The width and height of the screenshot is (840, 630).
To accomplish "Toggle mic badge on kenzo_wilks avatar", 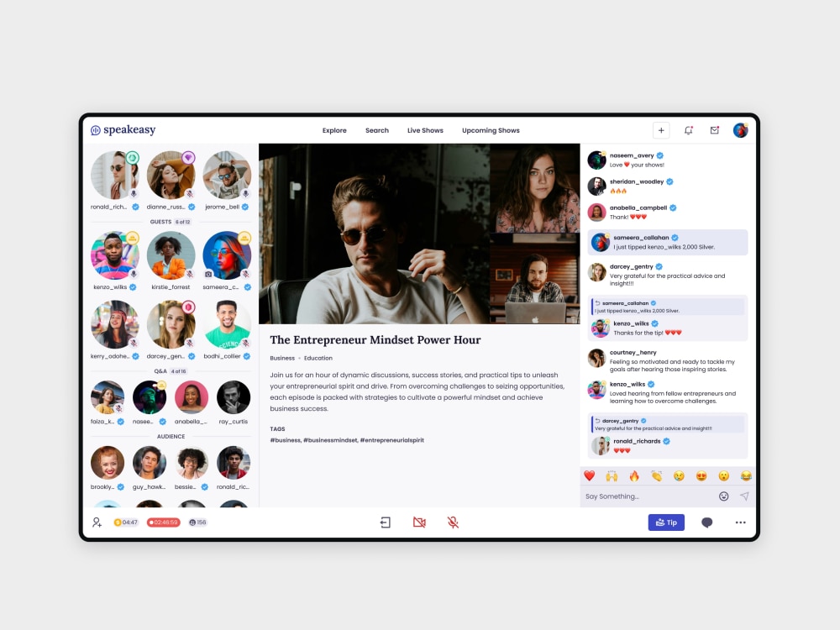I will point(134,274).
